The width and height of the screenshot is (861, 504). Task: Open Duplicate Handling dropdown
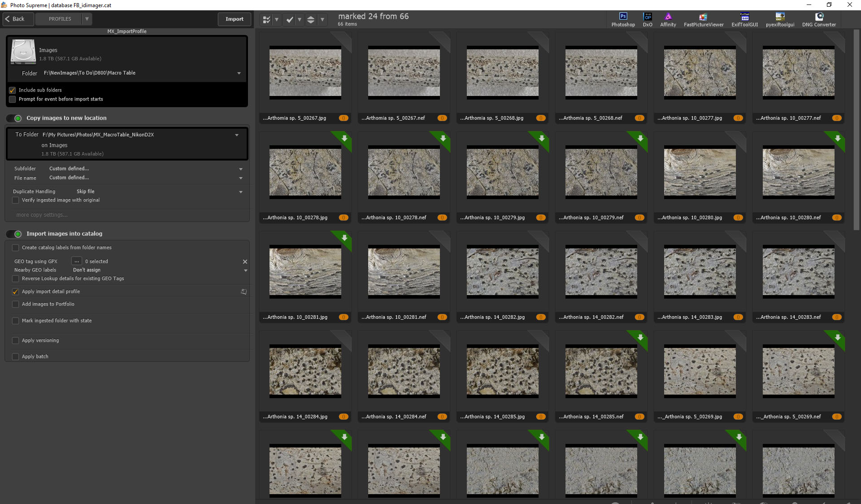point(241,192)
